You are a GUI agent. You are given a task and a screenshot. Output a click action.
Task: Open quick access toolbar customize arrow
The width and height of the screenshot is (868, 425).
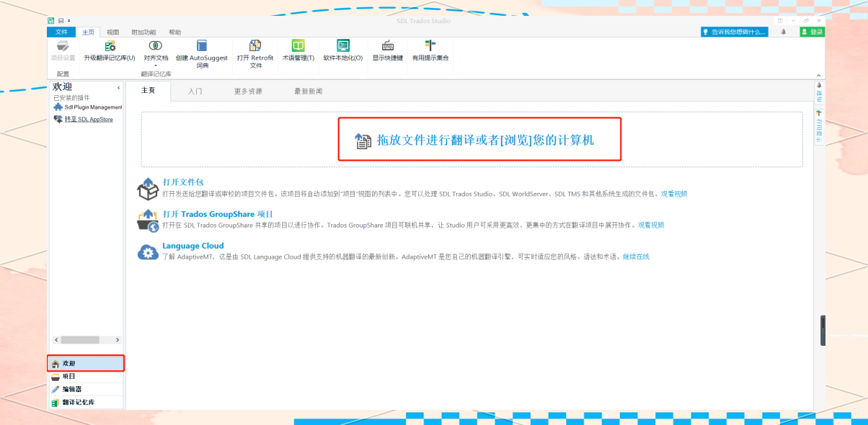pos(68,21)
